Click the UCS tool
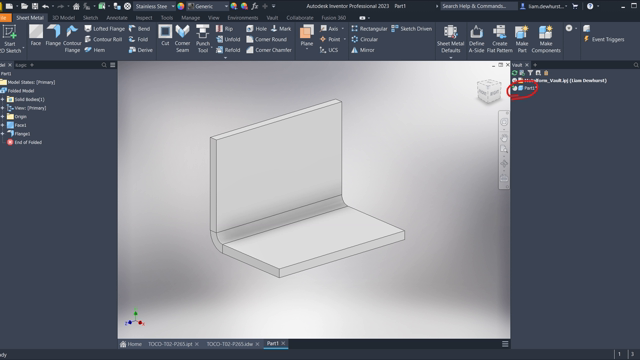Image resolution: width=640 pixels, height=360 pixels. pos(329,50)
